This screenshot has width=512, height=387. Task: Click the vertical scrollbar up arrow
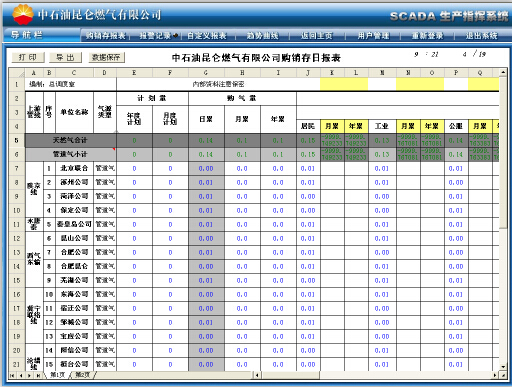coord(503,72)
